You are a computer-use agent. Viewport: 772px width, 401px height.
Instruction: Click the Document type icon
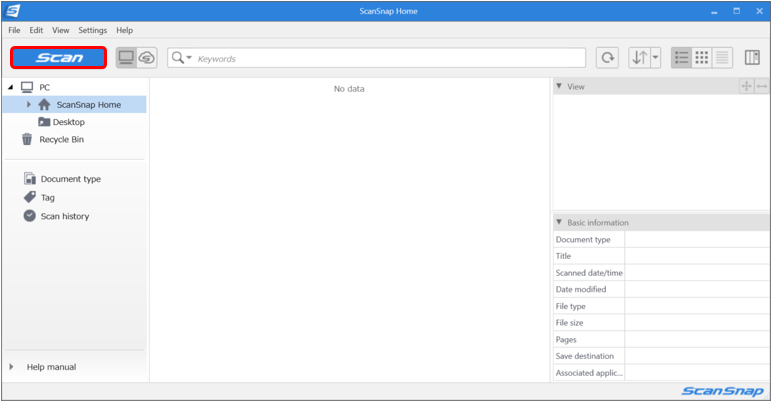30,178
